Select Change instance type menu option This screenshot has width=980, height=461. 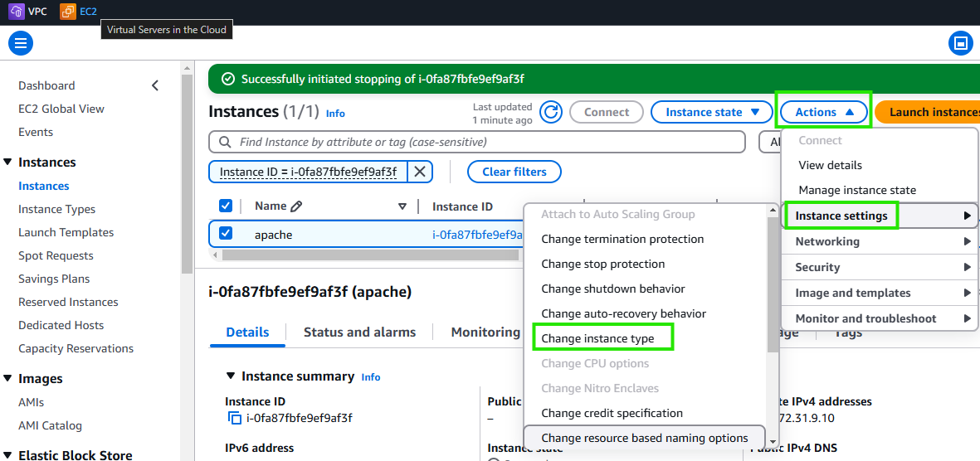(597, 338)
